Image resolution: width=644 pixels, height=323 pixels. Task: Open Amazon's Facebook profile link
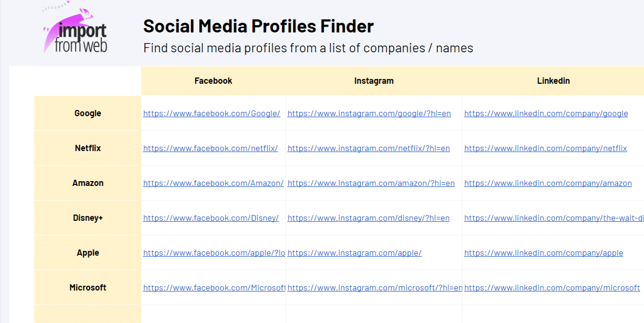[x=214, y=183]
